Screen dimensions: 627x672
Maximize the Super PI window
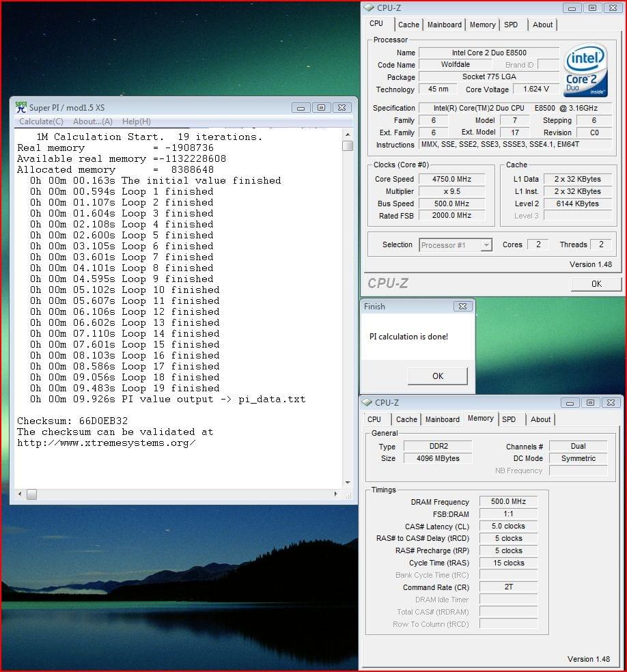point(322,108)
